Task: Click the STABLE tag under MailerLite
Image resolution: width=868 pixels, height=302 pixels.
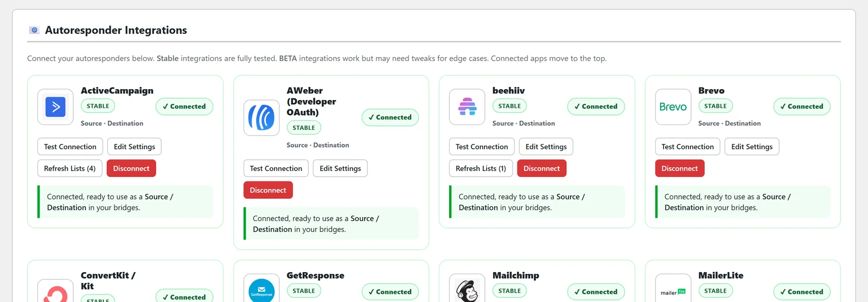Action: pyautogui.click(x=716, y=291)
